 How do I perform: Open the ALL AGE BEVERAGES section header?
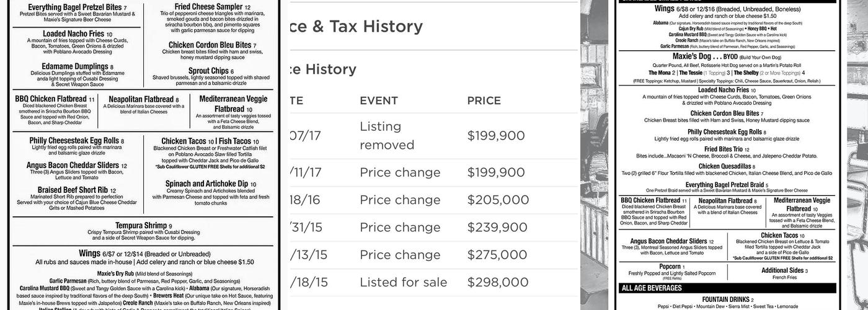pos(652,288)
